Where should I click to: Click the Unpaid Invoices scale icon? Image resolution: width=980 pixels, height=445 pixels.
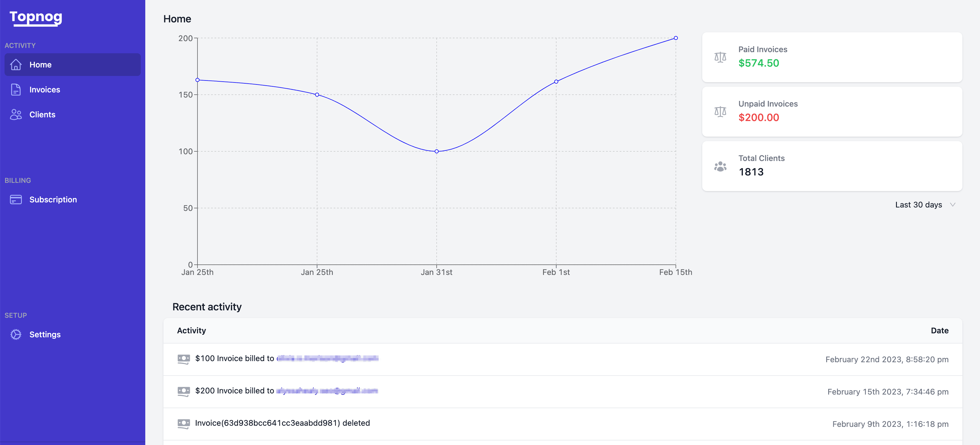tap(720, 111)
